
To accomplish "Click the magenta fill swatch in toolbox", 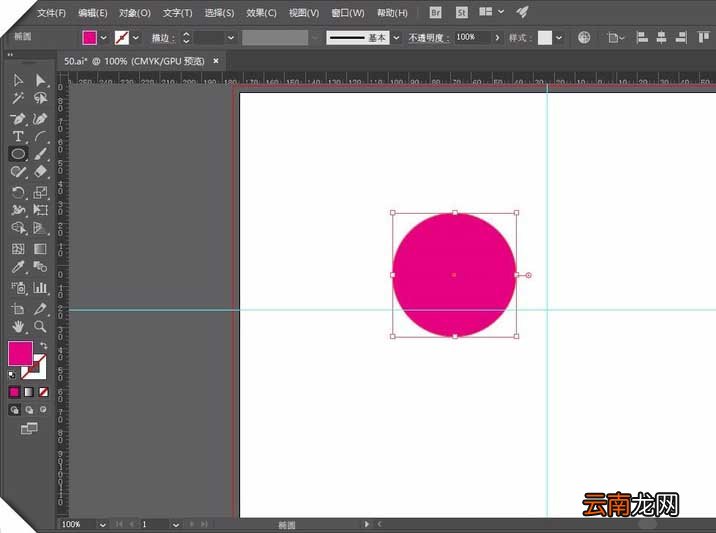I will click(x=20, y=353).
